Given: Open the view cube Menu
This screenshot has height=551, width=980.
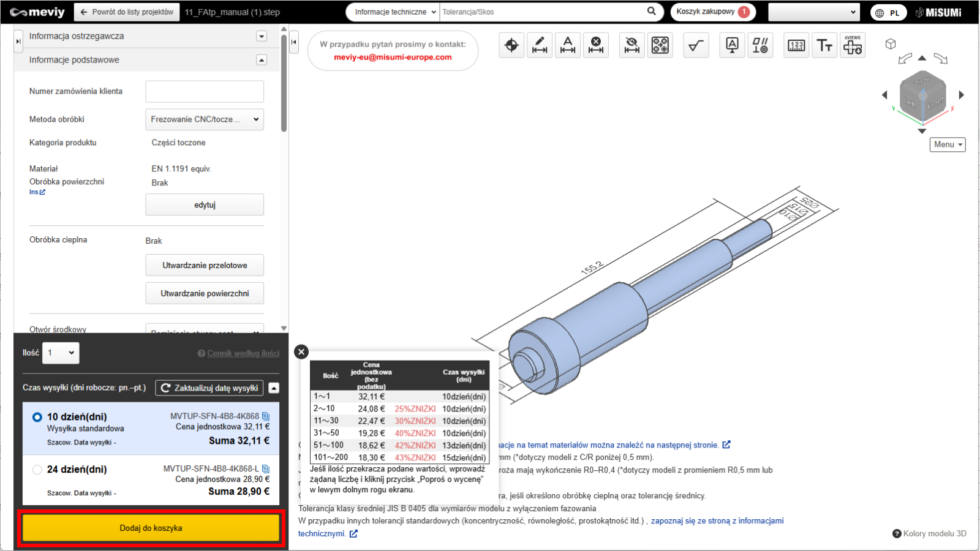Looking at the screenshot, I should (x=948, y=144).
